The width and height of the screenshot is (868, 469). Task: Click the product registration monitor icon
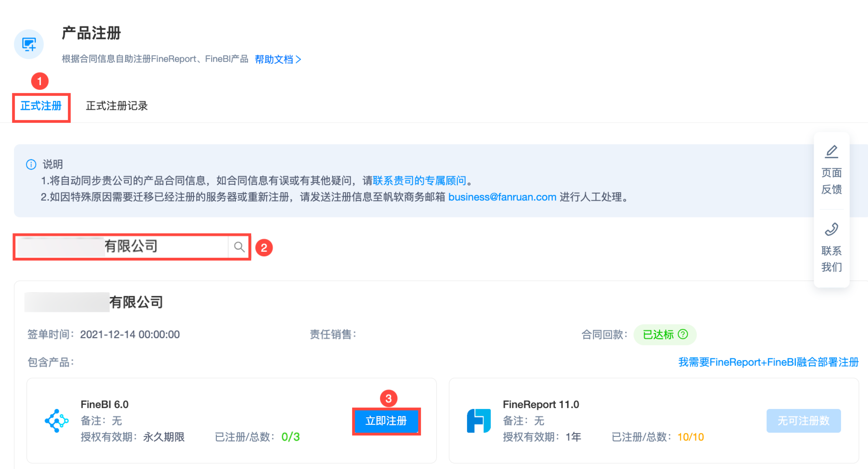coord(29,44)
